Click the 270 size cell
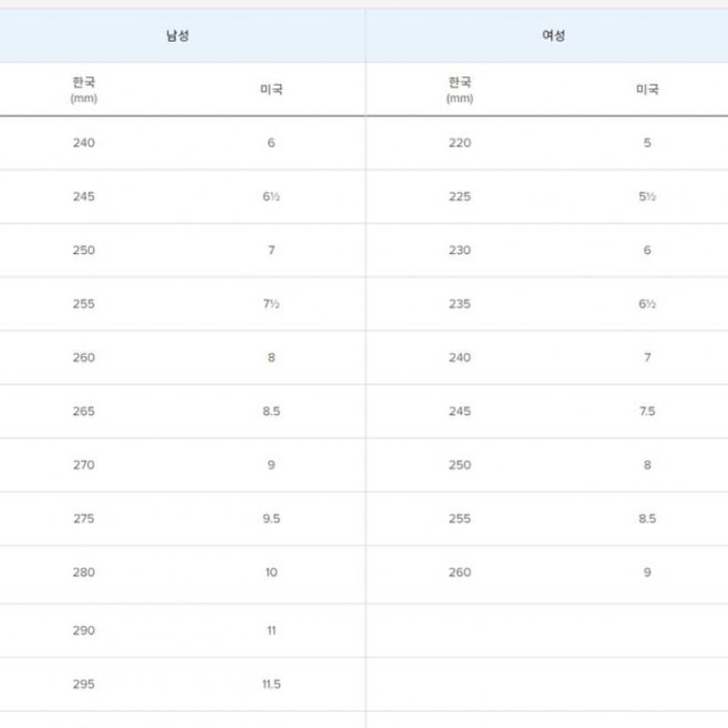The width and height of the screenshot is (728, 728). pyautogui.click(x=84, y=465)
